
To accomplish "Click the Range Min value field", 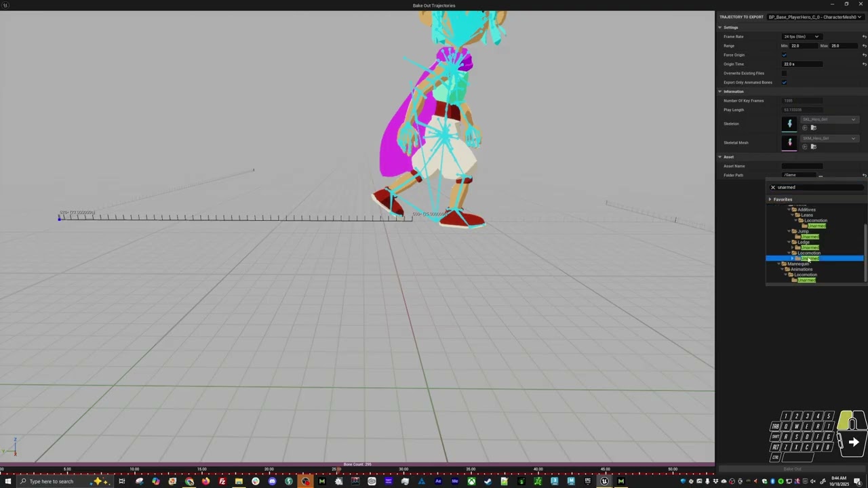I will click(804, 46).
